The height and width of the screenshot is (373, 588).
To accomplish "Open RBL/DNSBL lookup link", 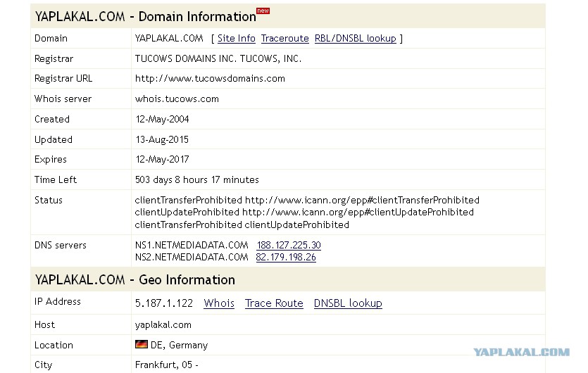I will click(x=355, y=38).
